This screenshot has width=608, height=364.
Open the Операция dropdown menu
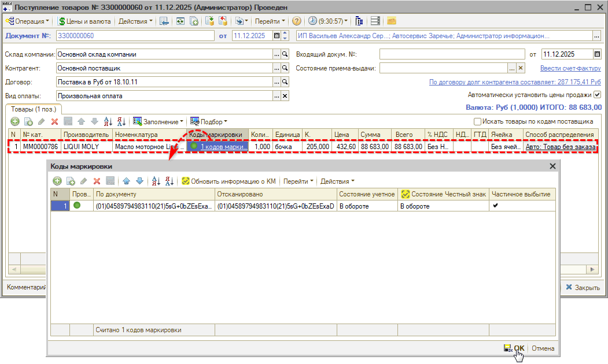28,21
